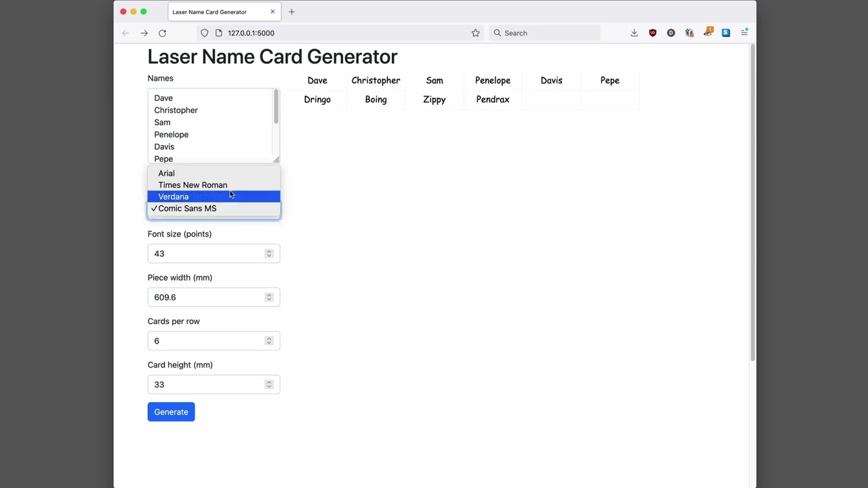Click the page vertical scrollbar
This screenshot has width=868, height=488.
(752, 203)
